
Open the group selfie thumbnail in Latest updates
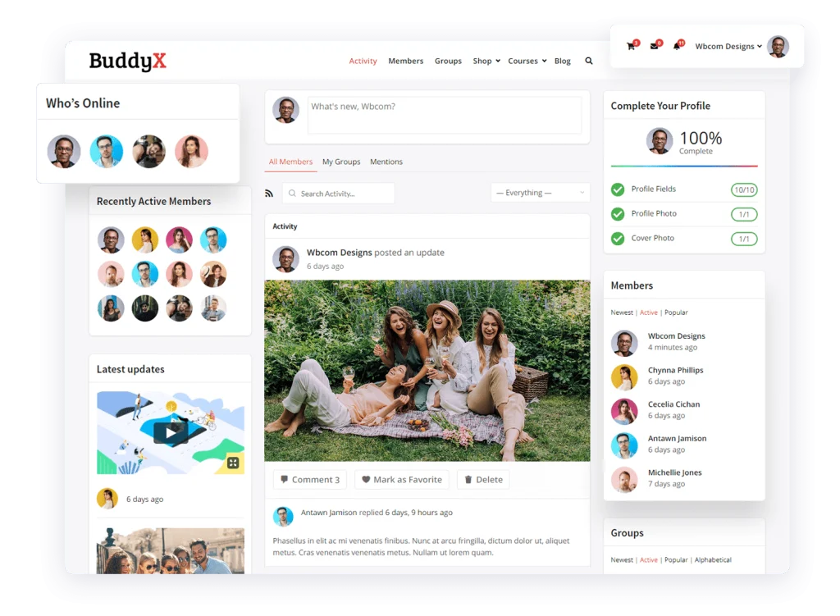pos(171,550)
